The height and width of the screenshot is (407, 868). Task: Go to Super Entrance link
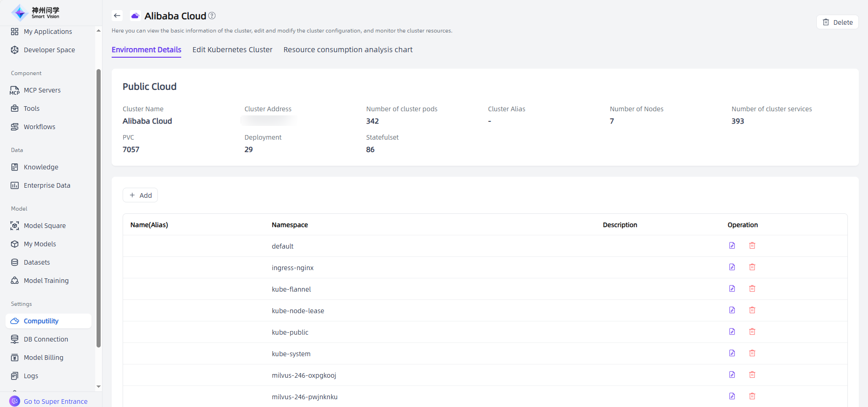(55, 402)
